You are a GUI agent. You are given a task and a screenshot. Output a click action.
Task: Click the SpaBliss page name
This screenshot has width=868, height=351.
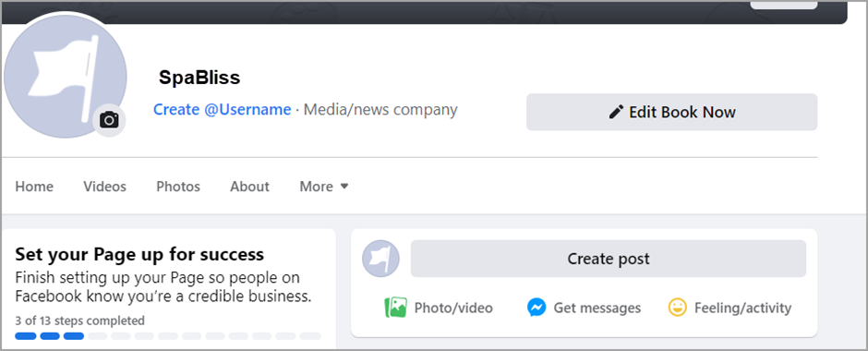[199, 78]
